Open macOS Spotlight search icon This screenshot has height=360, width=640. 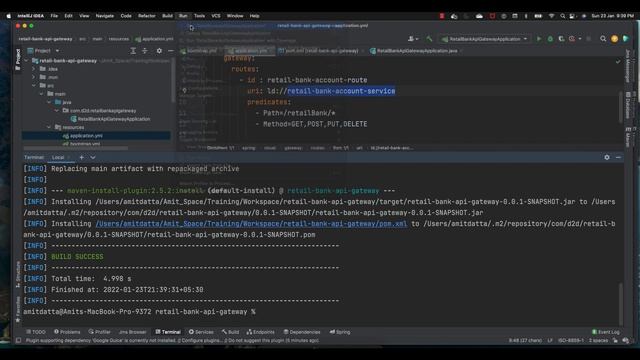[x=562, y=16]
